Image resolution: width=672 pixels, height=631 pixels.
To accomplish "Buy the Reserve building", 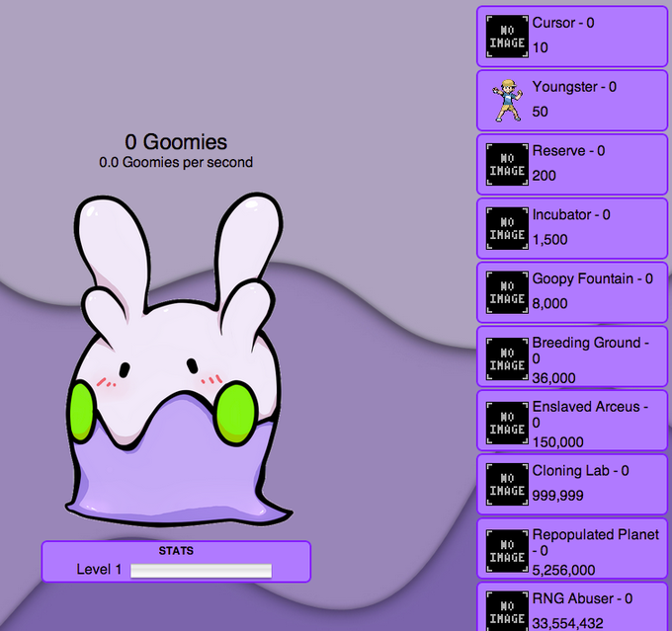I will (572, 165).
